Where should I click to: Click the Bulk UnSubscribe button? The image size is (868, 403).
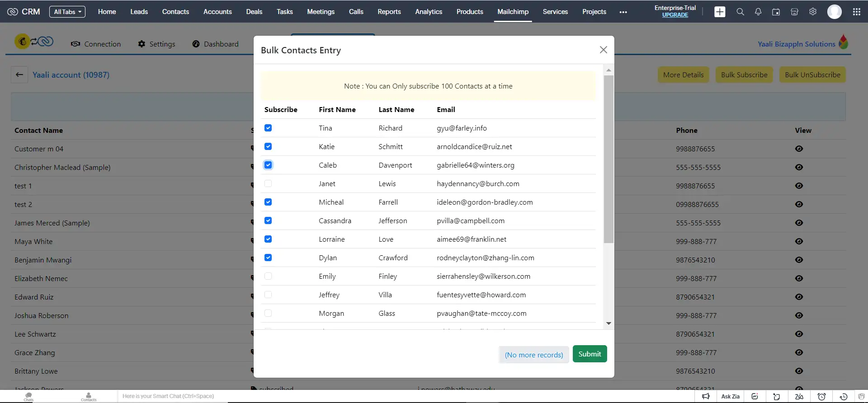812,75
